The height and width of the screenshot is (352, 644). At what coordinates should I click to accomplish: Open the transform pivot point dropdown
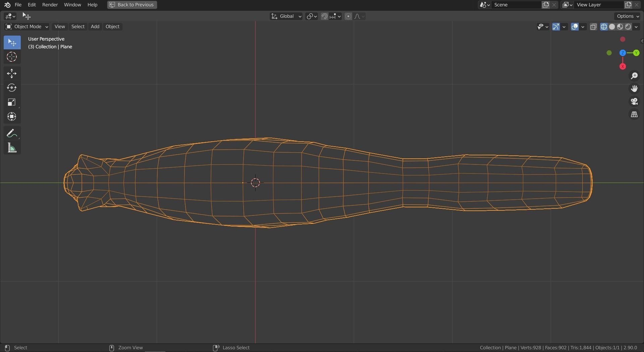pos(312,16)
